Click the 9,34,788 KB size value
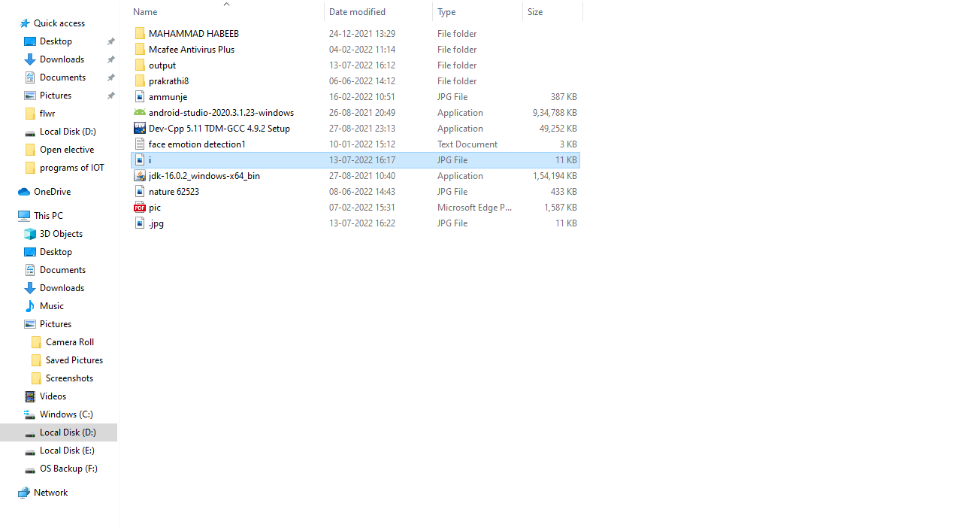 coord(555,112)
